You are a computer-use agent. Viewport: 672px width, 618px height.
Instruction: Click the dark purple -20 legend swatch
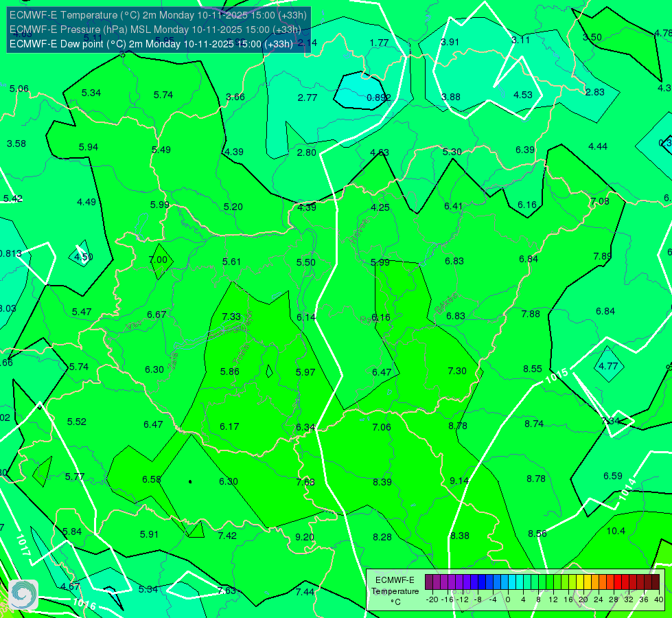pos(429,582)
